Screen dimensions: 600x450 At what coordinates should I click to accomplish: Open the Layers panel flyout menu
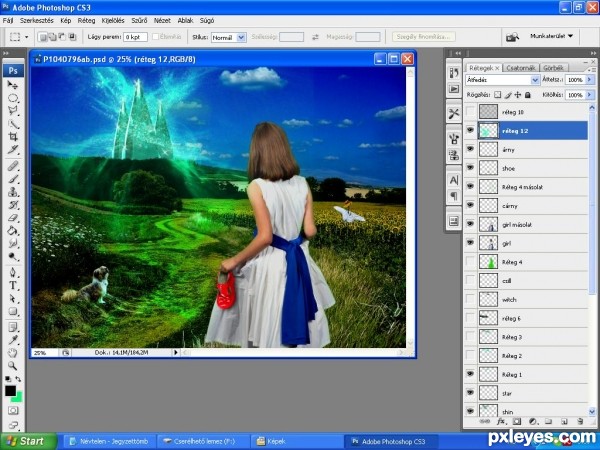click(593, 68)
